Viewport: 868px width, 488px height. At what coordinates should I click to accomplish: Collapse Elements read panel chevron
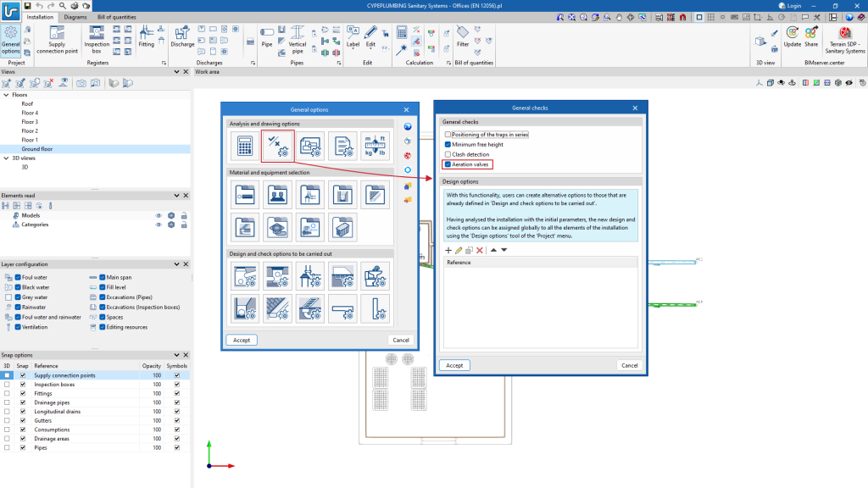tap(176, 196)
